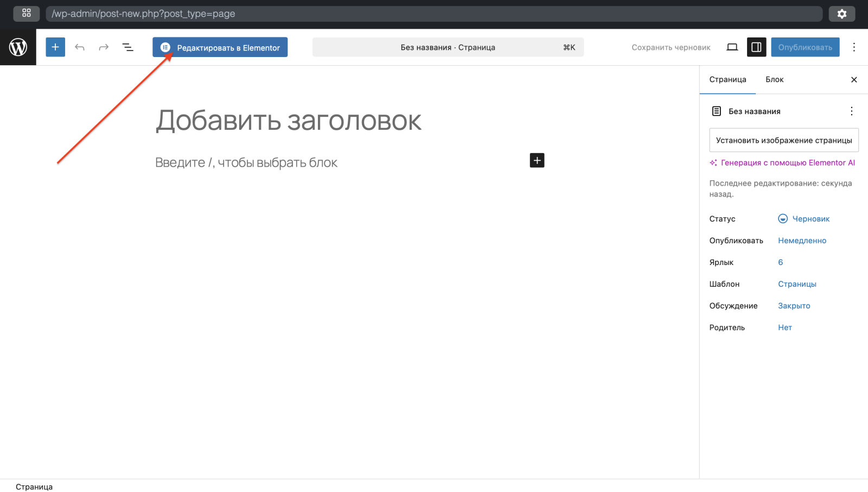Toggle the settings sidebar panel
The height and width of the screenshot is (492, 868).
point(756,47)
